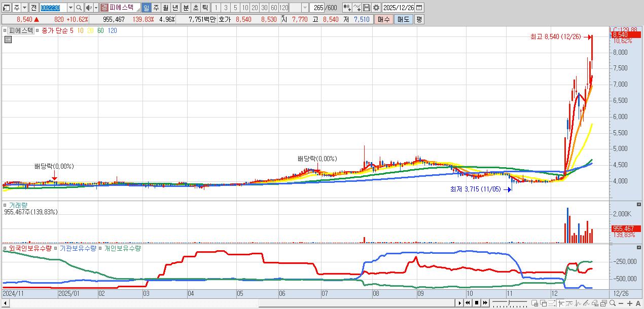Click the 전 button next to the market selector
Screen dimensions: 644x309
33,8
